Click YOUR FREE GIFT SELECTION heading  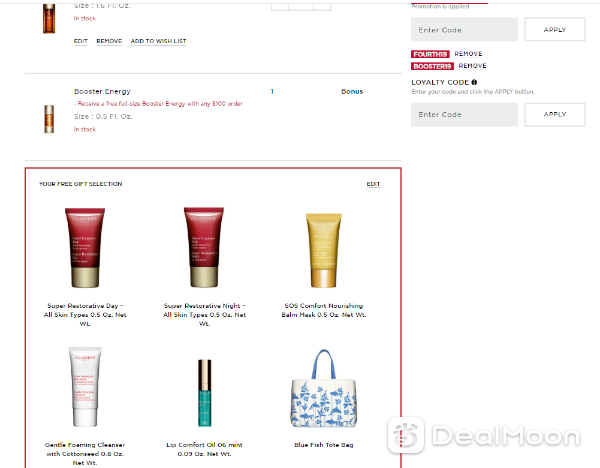point(80,184)
